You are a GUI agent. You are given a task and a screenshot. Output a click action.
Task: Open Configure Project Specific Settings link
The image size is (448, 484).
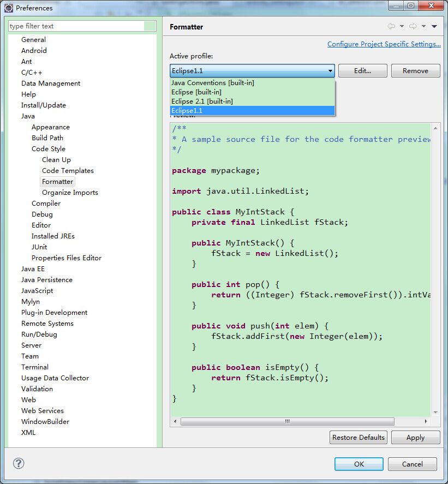[x=384, y=44]
